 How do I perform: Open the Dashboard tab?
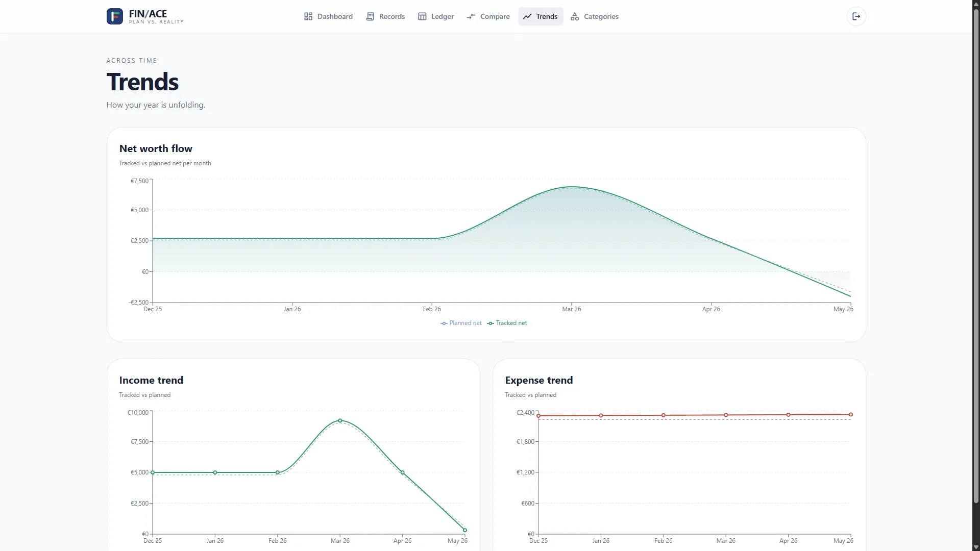[328, 16]
